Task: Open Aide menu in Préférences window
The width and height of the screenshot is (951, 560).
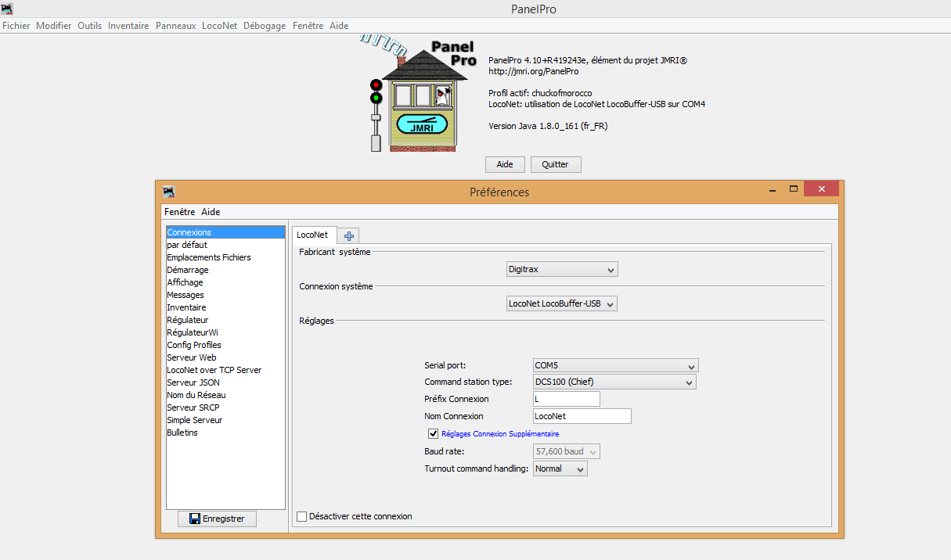Action: point(211,212)
